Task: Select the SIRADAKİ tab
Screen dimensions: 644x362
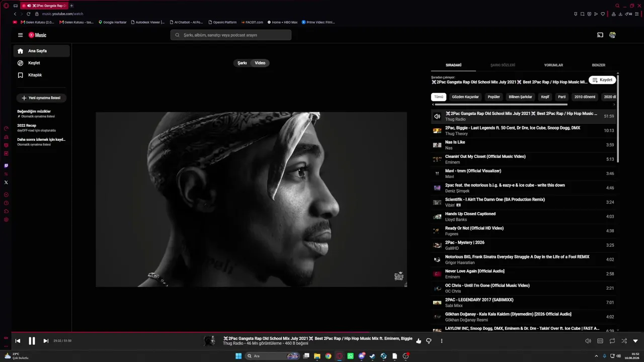Action: 453,65
